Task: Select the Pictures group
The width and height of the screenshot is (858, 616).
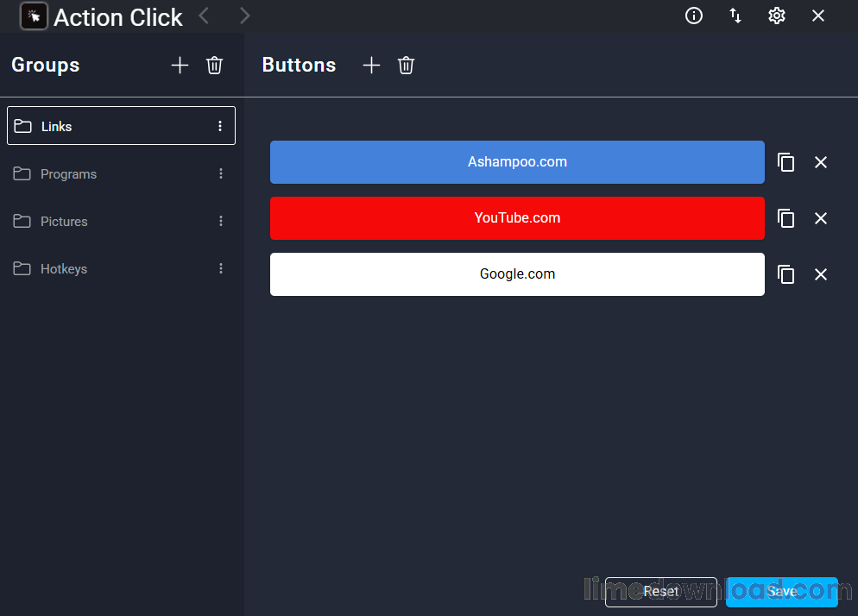Action: 121,221
